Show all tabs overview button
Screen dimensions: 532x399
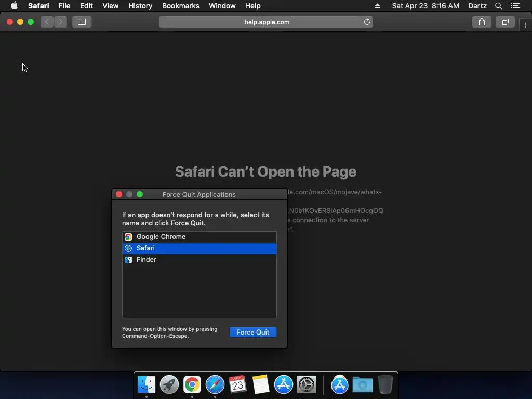click(505, 22)
